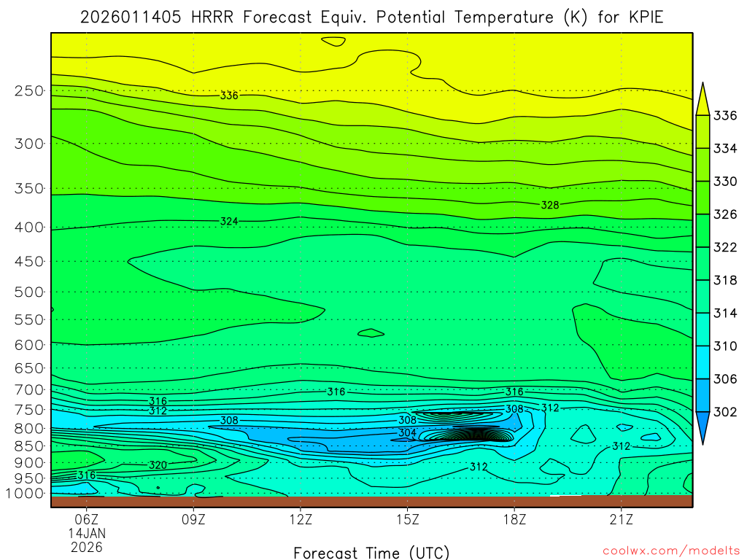
Task: Click the 400 pressure level label
Action: 29,227
